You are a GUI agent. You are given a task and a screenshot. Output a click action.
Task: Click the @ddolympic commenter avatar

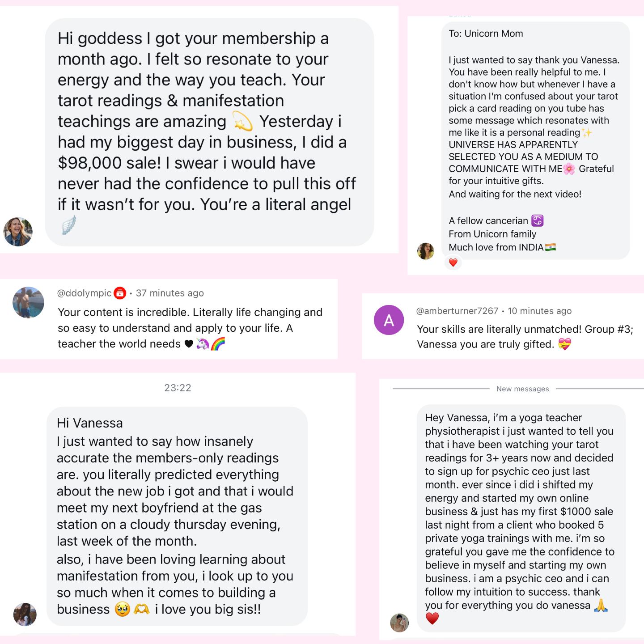click(x=28, y=302)
